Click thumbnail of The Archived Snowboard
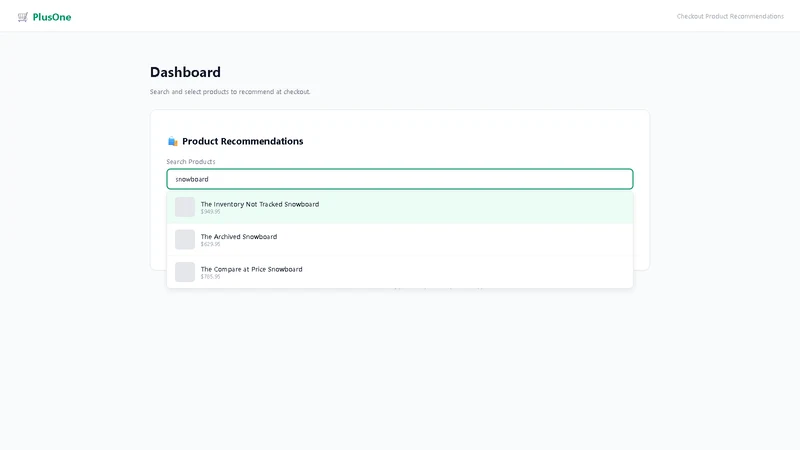Screen dimensions: 800x450 click(185, 239)
